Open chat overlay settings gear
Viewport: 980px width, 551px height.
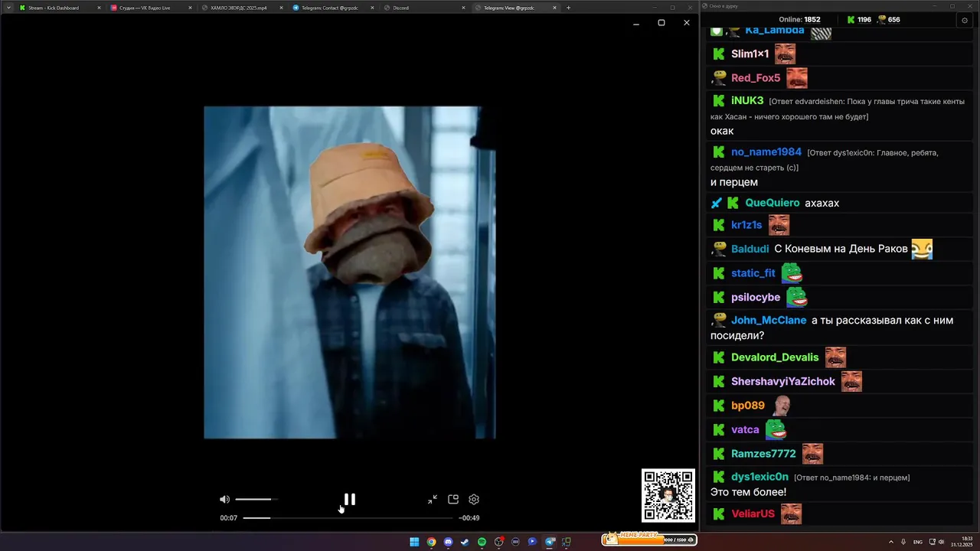(964, 20)
